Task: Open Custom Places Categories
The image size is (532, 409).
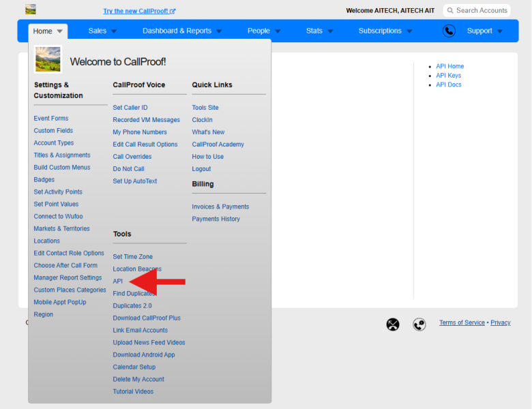Action: coord(70,290)
